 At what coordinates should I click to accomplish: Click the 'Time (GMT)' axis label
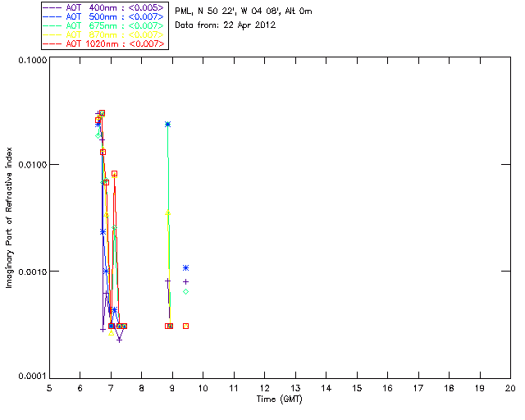pyautogui.click(x=279, y=399)
